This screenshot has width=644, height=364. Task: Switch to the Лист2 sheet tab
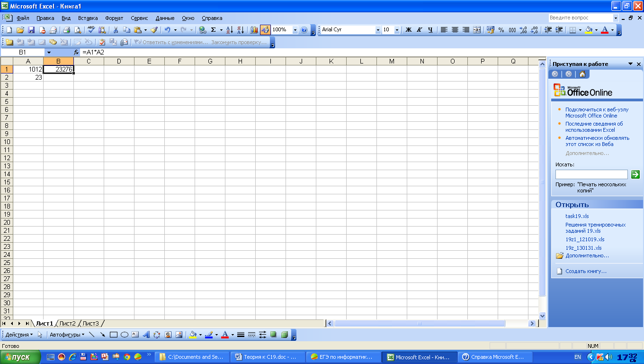67,323
